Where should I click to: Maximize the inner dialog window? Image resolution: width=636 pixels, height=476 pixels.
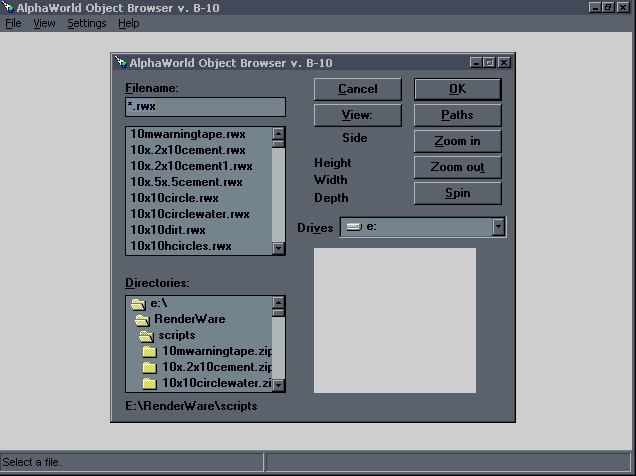pyautogui.click(x=489, y=62)
